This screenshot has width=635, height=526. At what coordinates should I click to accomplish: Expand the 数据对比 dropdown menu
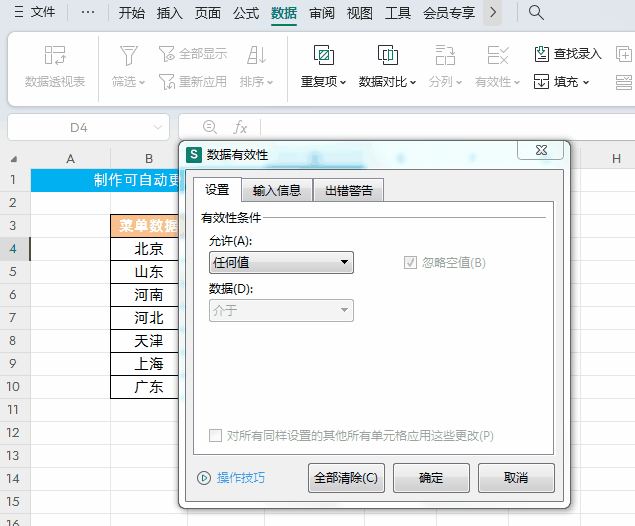(413, 83)
